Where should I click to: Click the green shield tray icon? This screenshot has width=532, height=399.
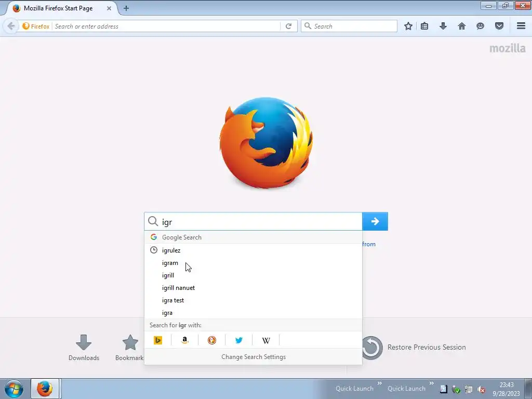pyautogui.click(x=456, y=390)
